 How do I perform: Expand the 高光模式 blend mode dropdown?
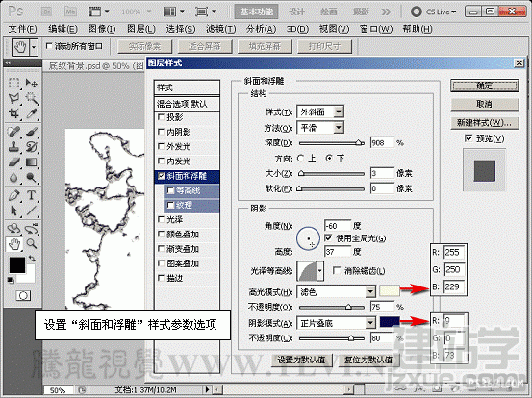336,291
